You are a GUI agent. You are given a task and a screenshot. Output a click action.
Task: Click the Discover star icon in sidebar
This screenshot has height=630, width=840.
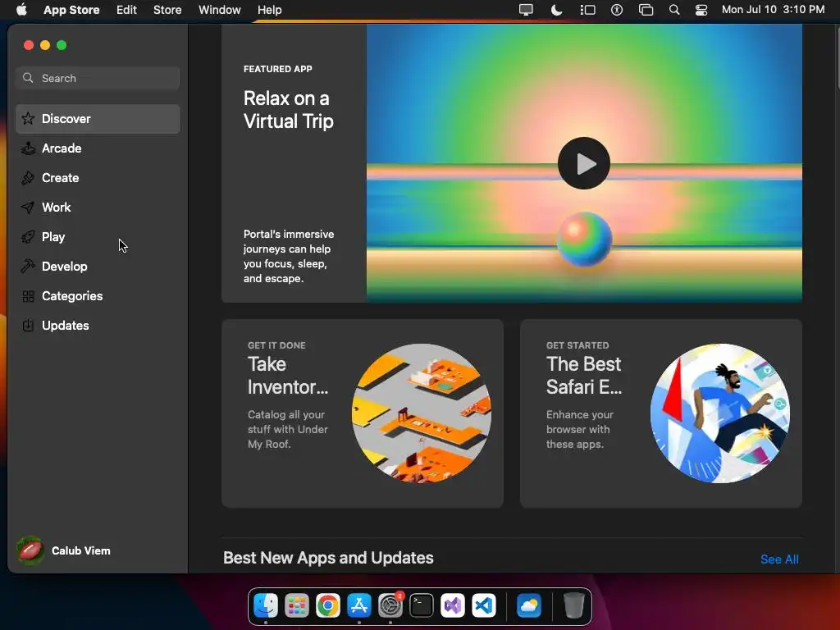click(x=28, y=118)
